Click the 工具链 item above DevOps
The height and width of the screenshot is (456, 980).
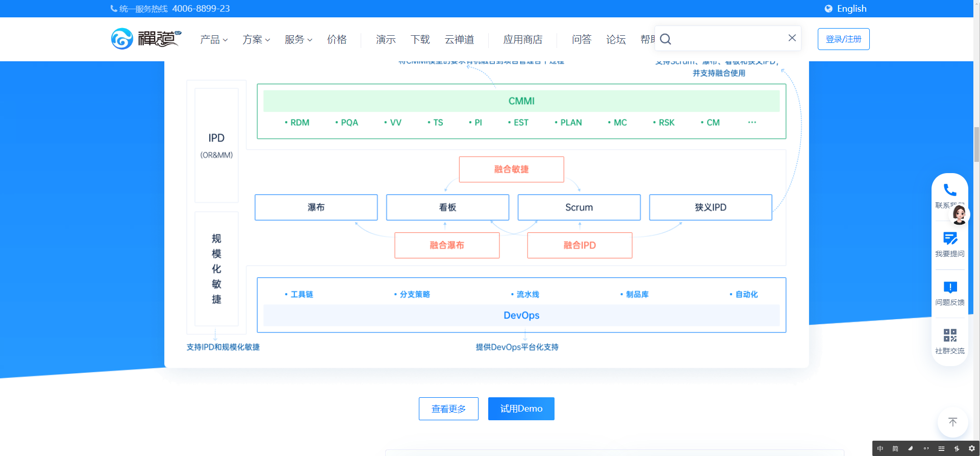(299, 295)
